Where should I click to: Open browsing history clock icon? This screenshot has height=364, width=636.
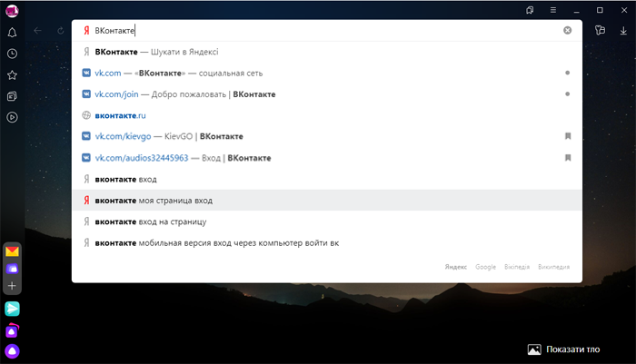(12, 54)
